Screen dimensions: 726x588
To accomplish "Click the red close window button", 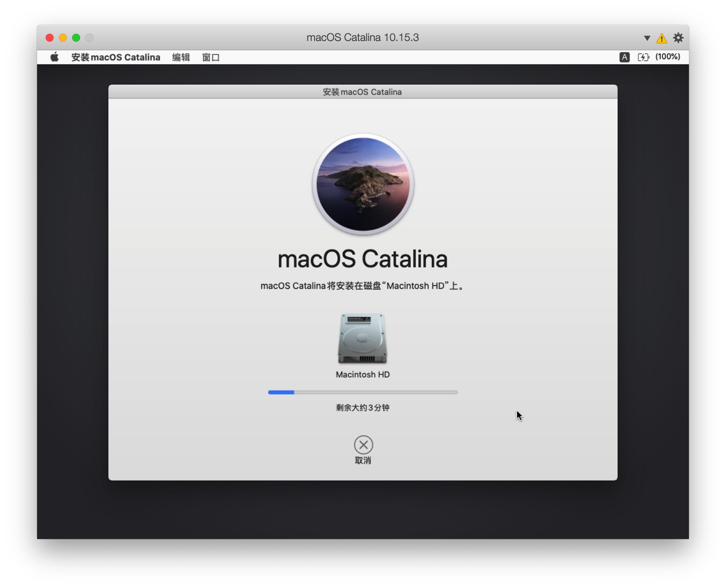I will tap(50, 38).
